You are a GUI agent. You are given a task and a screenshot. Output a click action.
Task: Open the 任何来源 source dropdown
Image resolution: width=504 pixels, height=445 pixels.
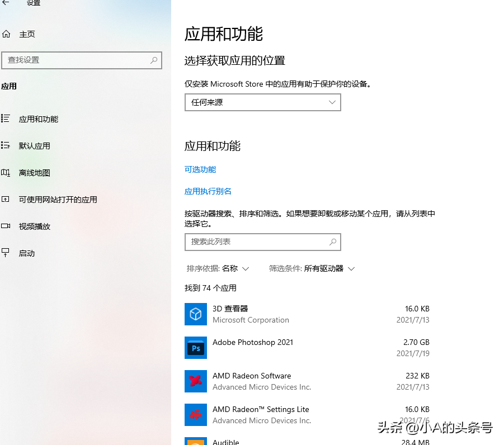coord(262,102)
